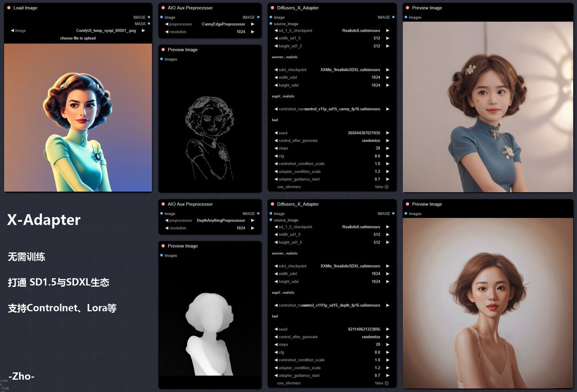Screen dimensions: 577x392
Task: Click images input port of depth map preview node
Action: [x=162, y=255]
